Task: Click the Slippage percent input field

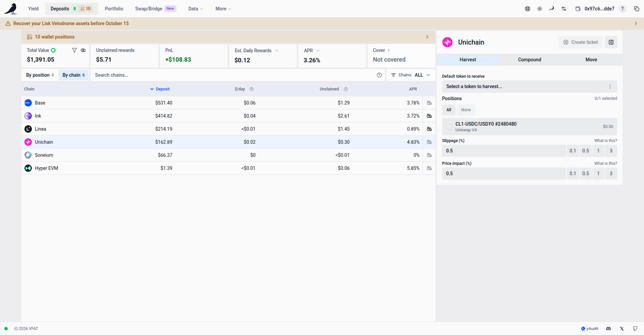Action: click(x=504, y=151)
